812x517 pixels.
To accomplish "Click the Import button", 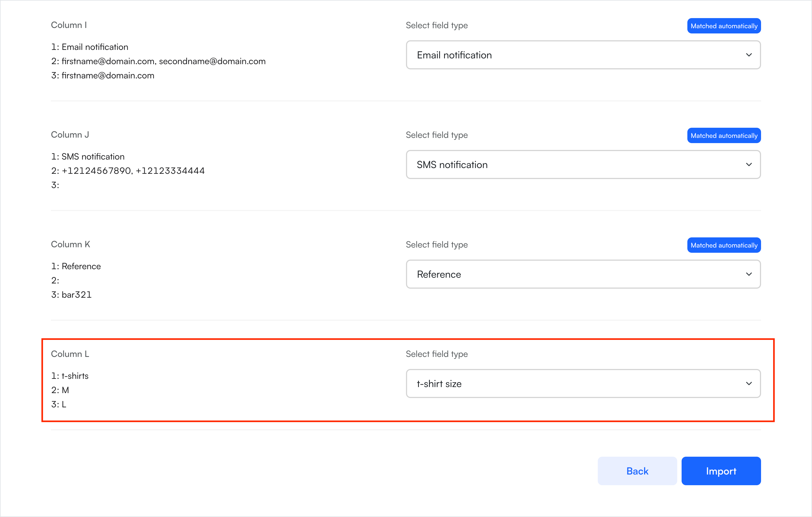I will click(x=720, y=471).
